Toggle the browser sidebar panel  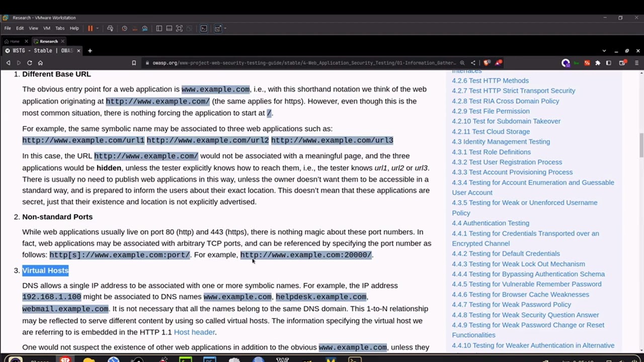tap(608, 63)
